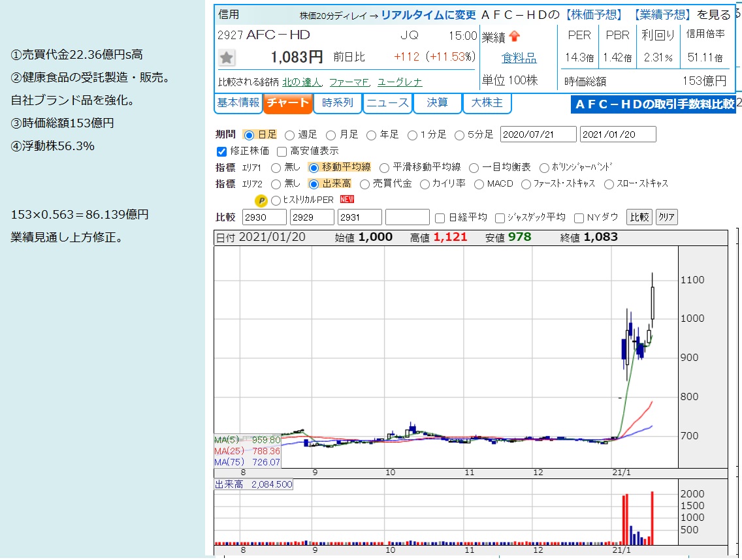Click the latest red volume bar

652,519
